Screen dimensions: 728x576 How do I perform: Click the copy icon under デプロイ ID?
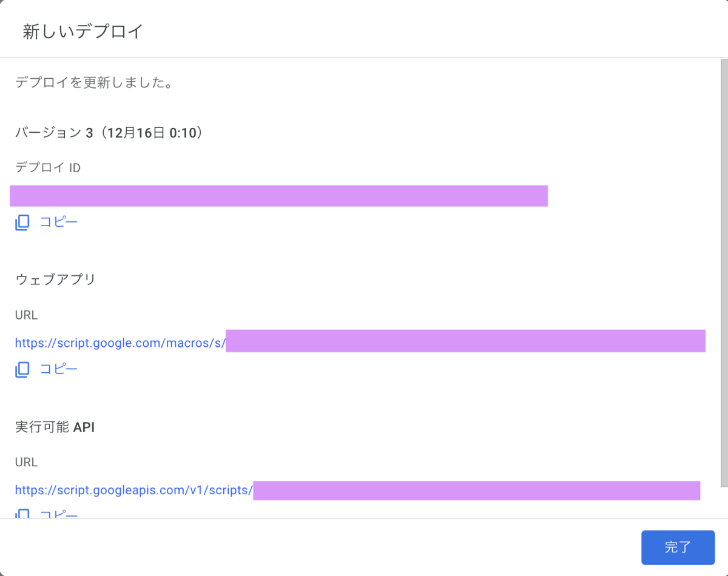(x=22, y=223)
